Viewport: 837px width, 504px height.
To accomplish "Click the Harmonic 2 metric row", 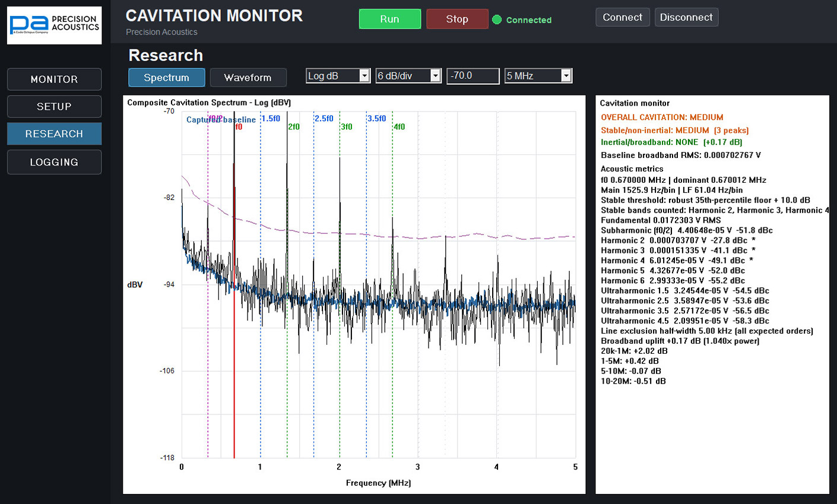I will tap(678, 240).
